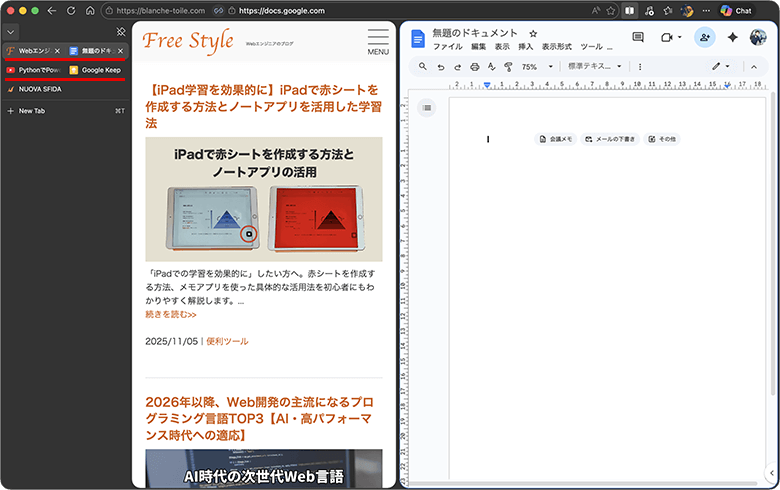Toggle the split screen button in browser toolbar
780x490 pixels.
(x=629, y=11)
